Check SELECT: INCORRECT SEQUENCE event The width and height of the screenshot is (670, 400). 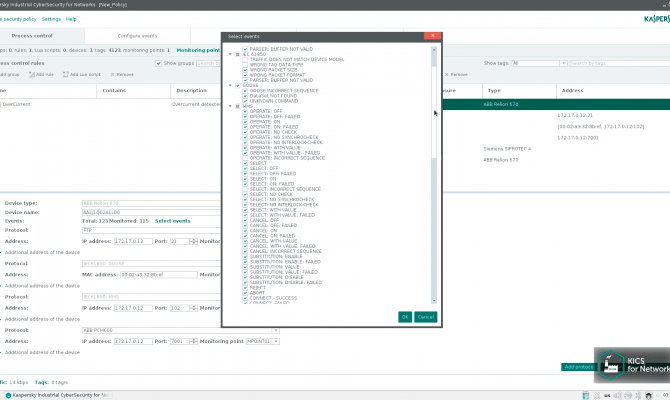tap(245, 189)
